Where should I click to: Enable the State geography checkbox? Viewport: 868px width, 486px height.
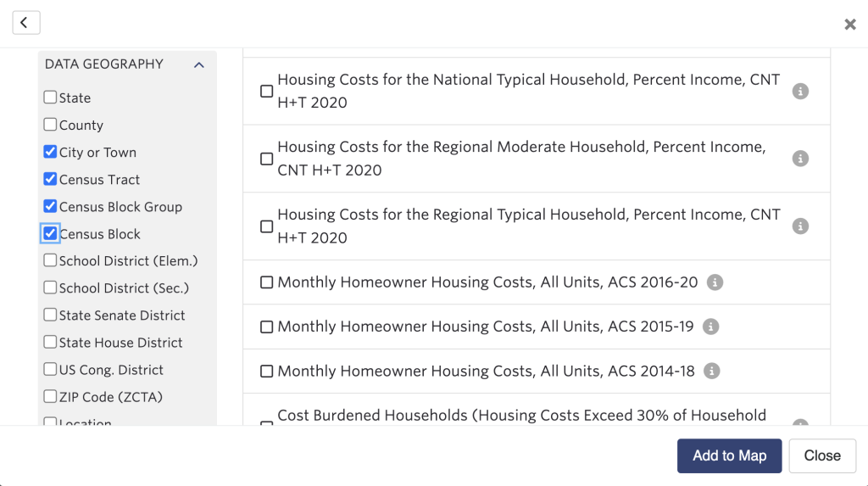pos(50,97)
